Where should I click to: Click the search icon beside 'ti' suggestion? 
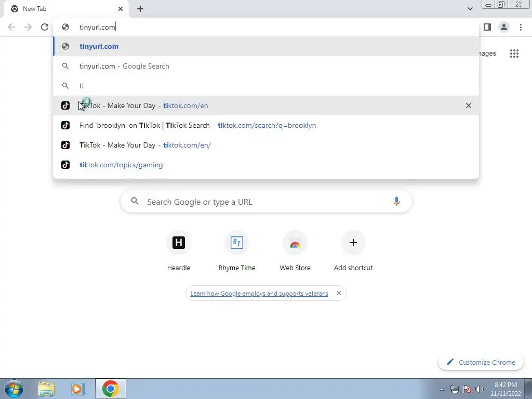point(65,86)
